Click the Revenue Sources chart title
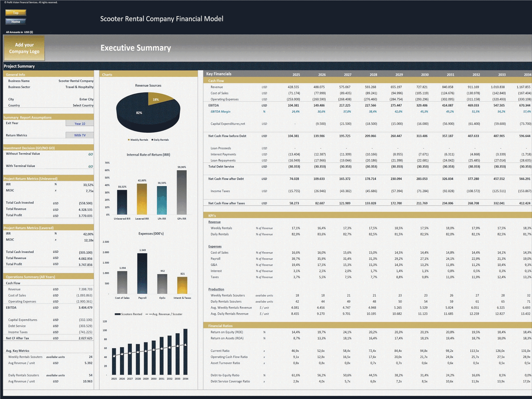532x399 pixels. click(148, 85)
